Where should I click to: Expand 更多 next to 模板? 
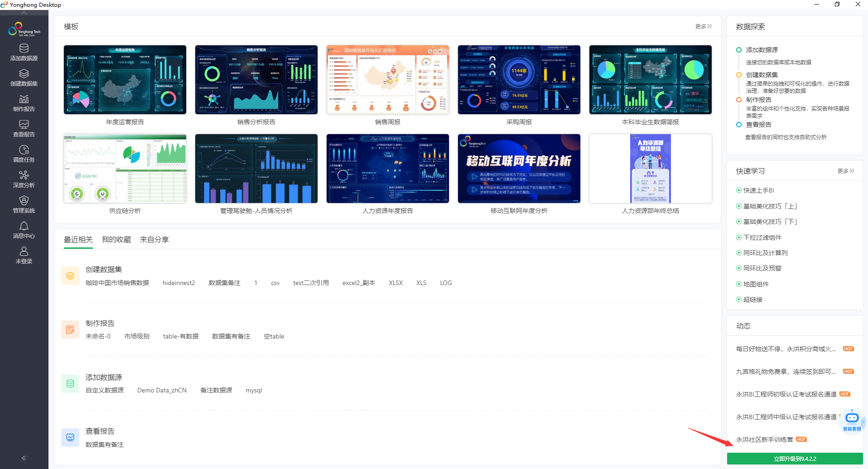(x=703, y=26)
